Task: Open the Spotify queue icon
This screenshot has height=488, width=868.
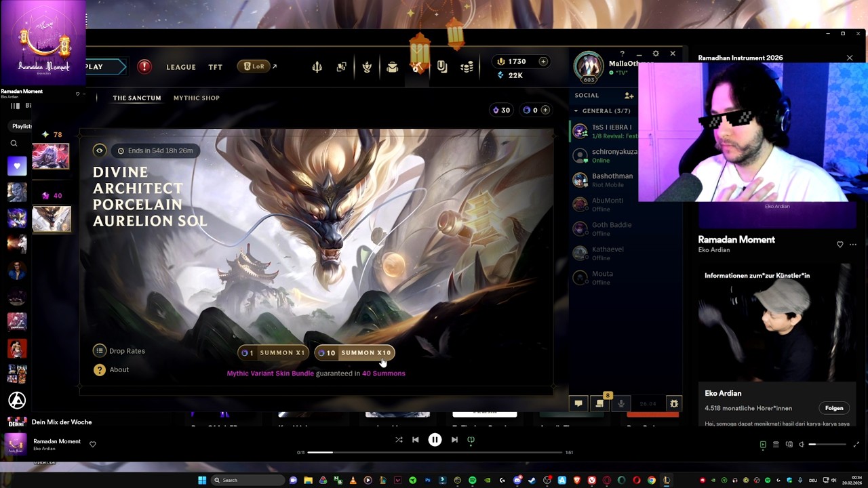Action: (x=776, y=445)
